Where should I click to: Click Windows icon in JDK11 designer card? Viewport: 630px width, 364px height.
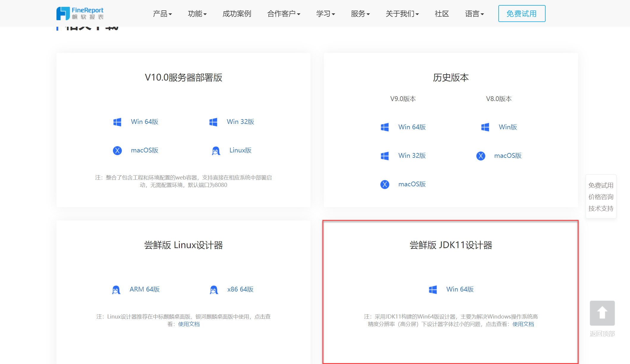click(x=433, y=289)
